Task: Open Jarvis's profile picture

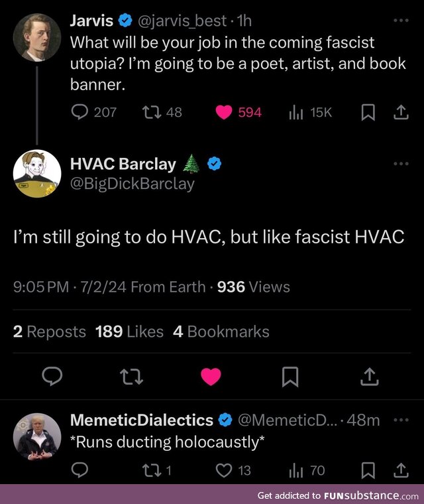Action: (37, 37)
